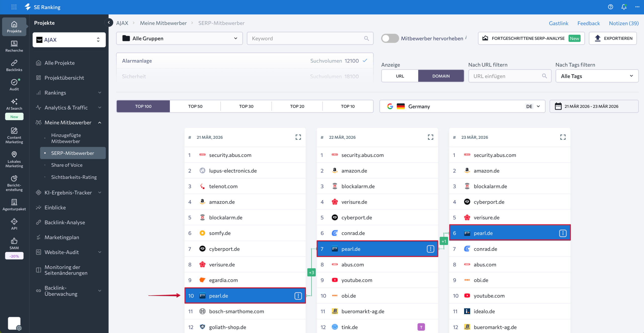Click the apps grid icon top left

(14, 7)
